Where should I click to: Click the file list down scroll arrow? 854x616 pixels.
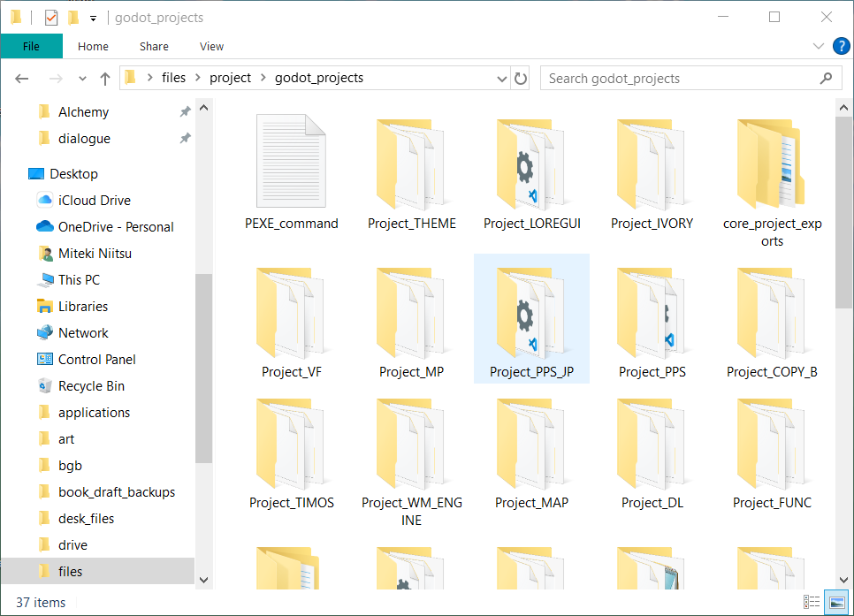[x=843, y=580]
